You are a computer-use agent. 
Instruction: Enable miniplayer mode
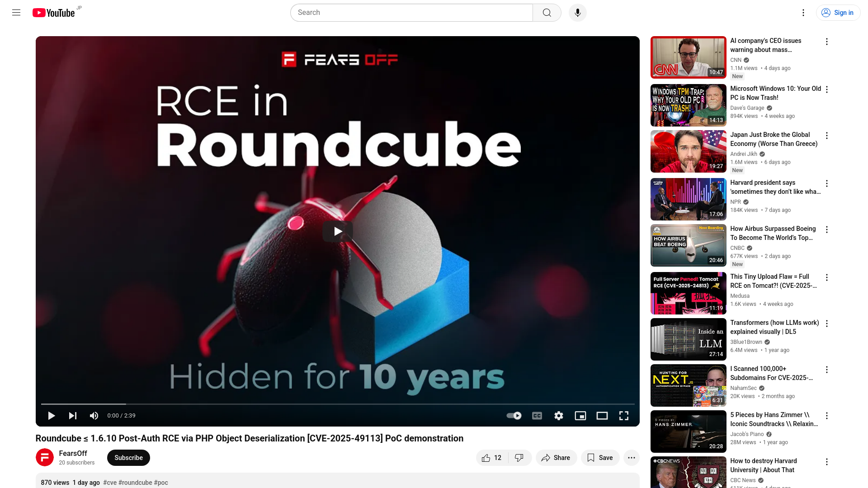tap(580, 416)
